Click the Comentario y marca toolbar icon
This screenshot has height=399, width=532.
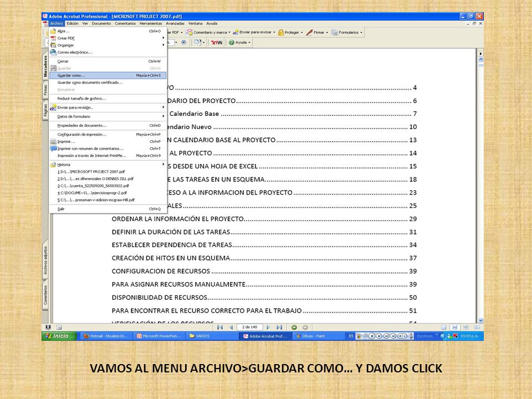190,33
